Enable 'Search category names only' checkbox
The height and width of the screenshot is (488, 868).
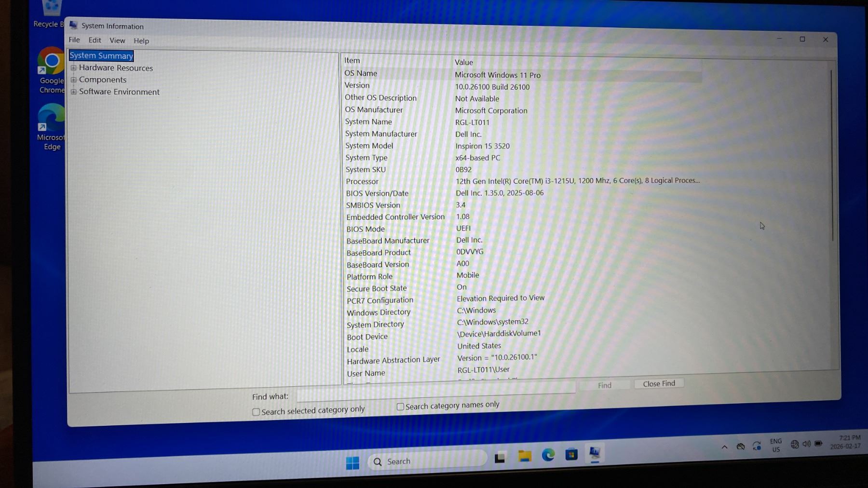click(x=400, y=407)
